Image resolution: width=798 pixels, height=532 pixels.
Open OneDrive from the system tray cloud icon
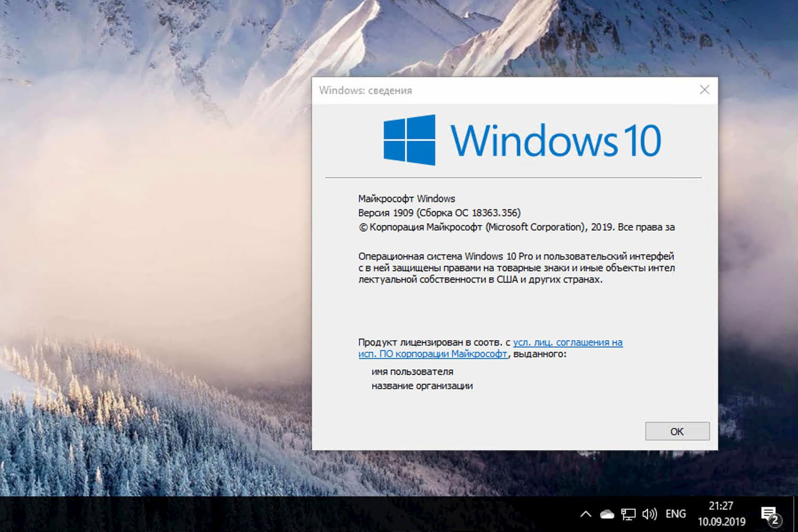pos(606,514)
